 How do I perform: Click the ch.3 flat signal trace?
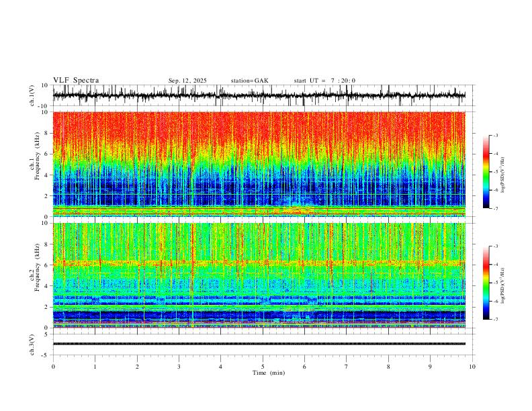[259, 344]
